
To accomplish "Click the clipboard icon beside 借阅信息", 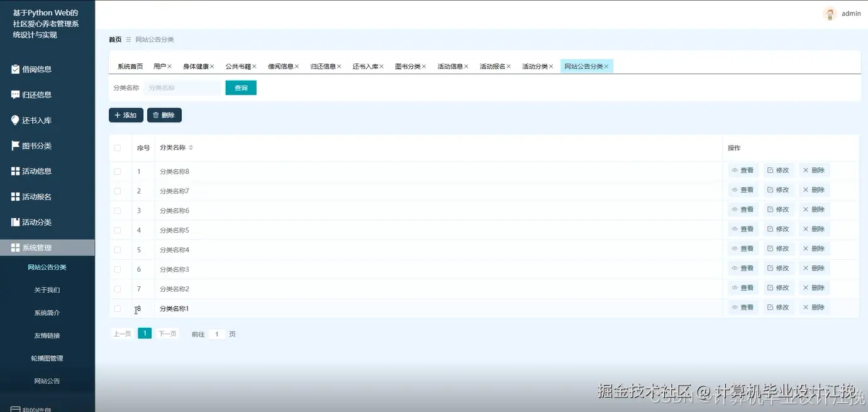I will [x=15, y=69].
